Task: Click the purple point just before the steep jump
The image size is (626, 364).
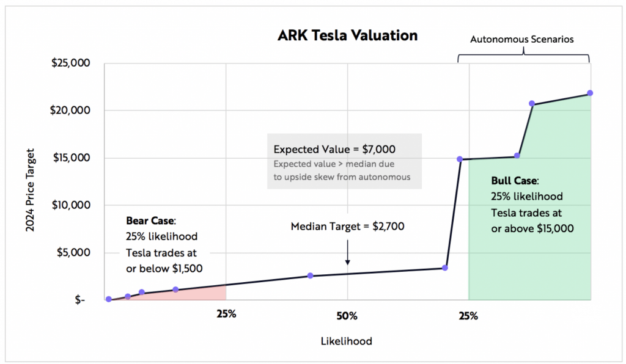Action: tap(445, 268)
